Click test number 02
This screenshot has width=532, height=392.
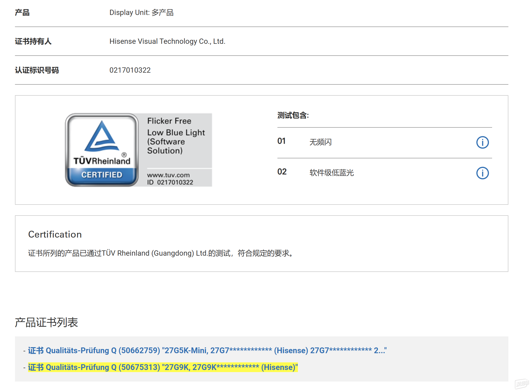click(282, 172)
